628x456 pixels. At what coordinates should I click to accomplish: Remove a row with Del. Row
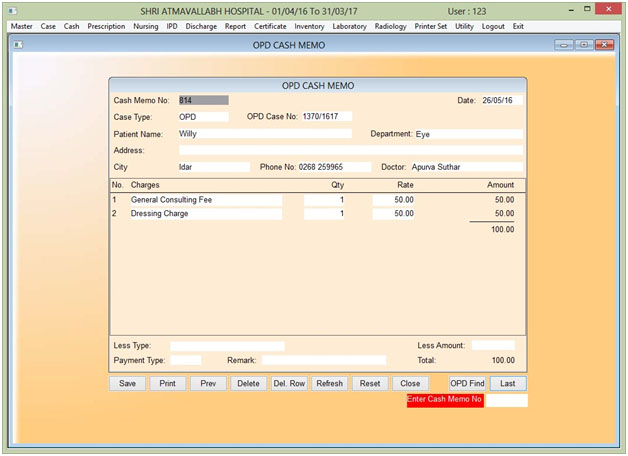289,383
